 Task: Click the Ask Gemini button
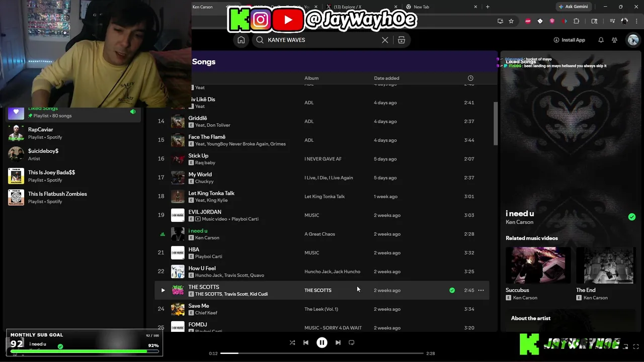pos(573,7)
